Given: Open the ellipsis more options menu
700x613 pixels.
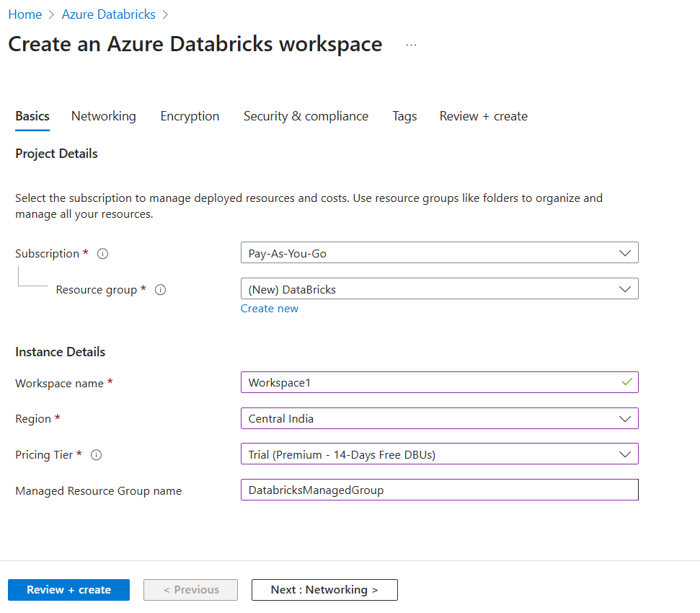Looking at the screenshot, I should (411, 45).
